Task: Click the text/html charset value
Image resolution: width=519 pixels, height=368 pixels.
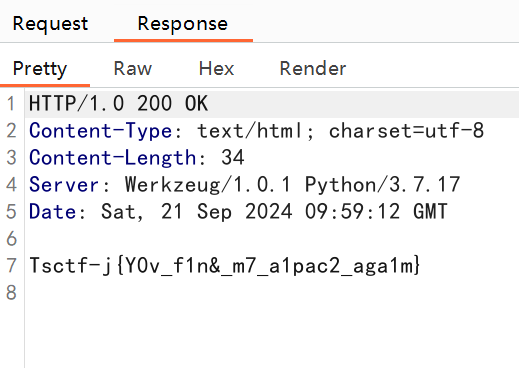Action: tap(340, 130)
